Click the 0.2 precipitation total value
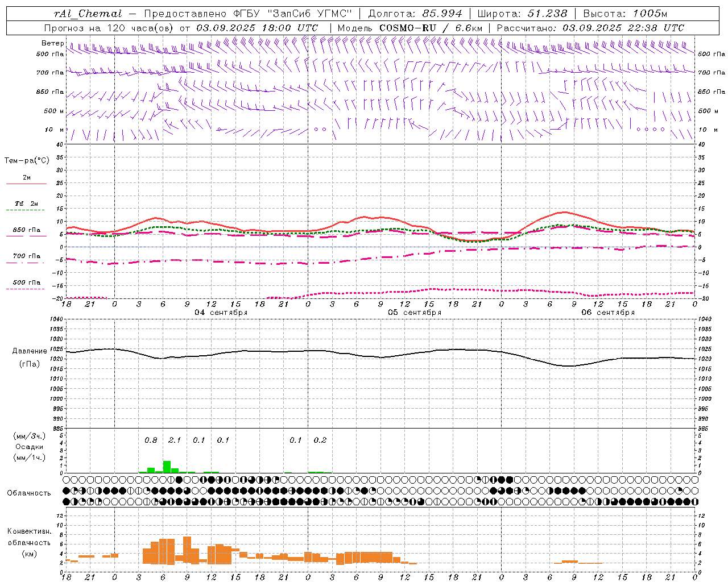This screenshot has width=728, height=582. click(x=320, y=440)
